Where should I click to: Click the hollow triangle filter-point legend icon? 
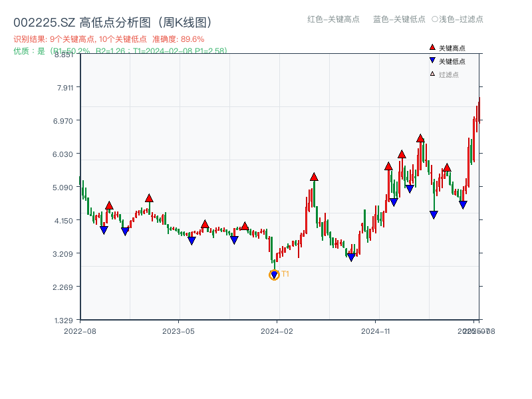[x=432, y=74]
